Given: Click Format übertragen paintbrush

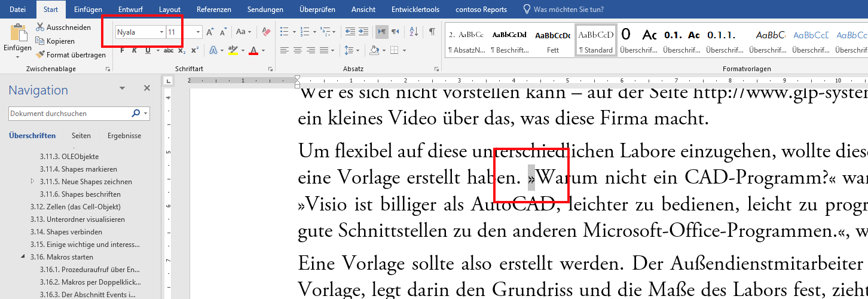Looking at the screenshot, I should tap(71, 54).
